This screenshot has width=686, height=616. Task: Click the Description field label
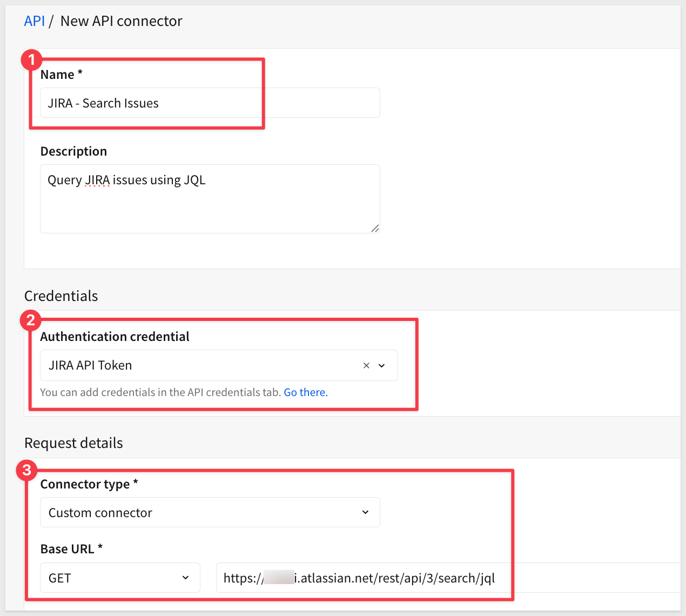click(73, 151)
